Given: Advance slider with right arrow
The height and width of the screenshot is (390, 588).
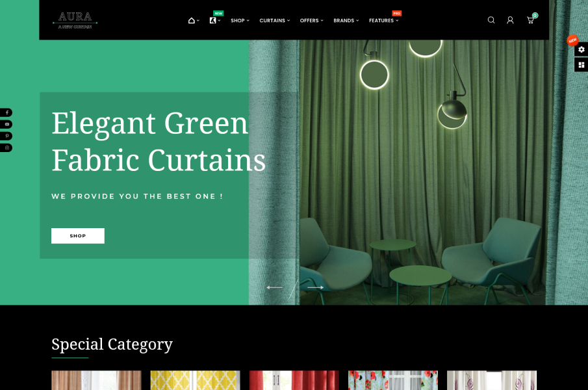Looking at the screenshot, I should coord(316,287).
